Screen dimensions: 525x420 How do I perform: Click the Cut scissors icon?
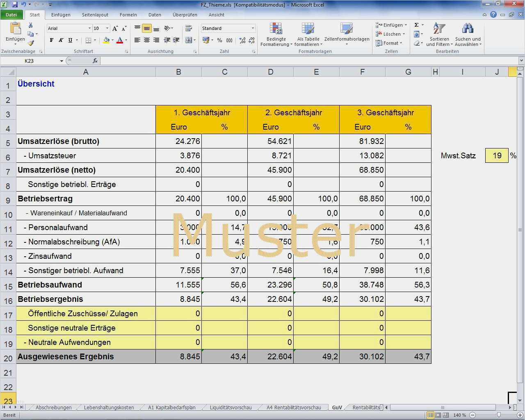point(30,25)
